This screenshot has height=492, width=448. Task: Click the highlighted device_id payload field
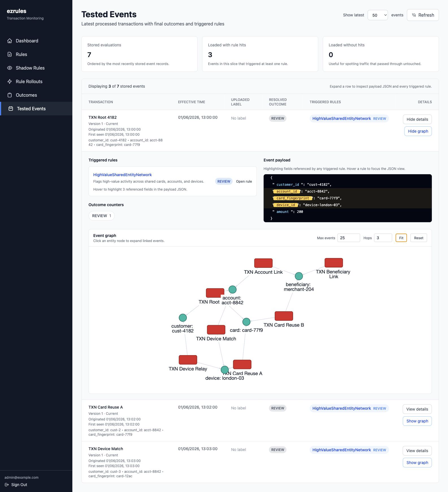[285, 205]
